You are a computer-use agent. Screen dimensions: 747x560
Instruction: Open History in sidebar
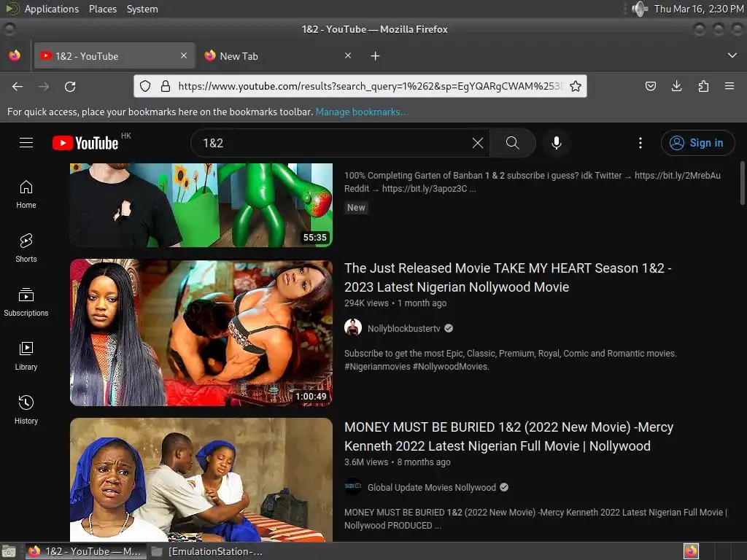(26, 410)
